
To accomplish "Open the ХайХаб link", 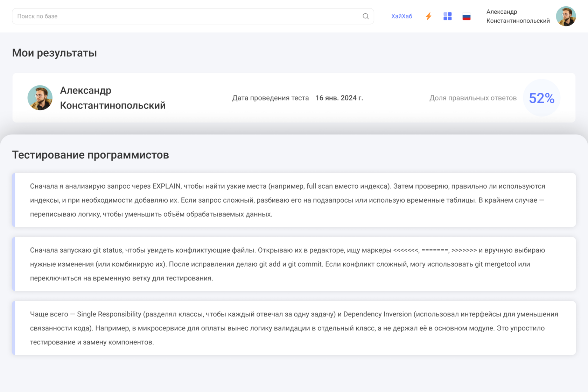I will pos(401,16).
